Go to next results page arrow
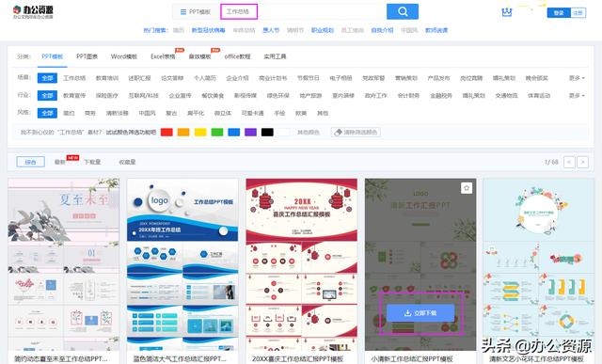This screenshot has width=602, height=364. click(582, 162)
